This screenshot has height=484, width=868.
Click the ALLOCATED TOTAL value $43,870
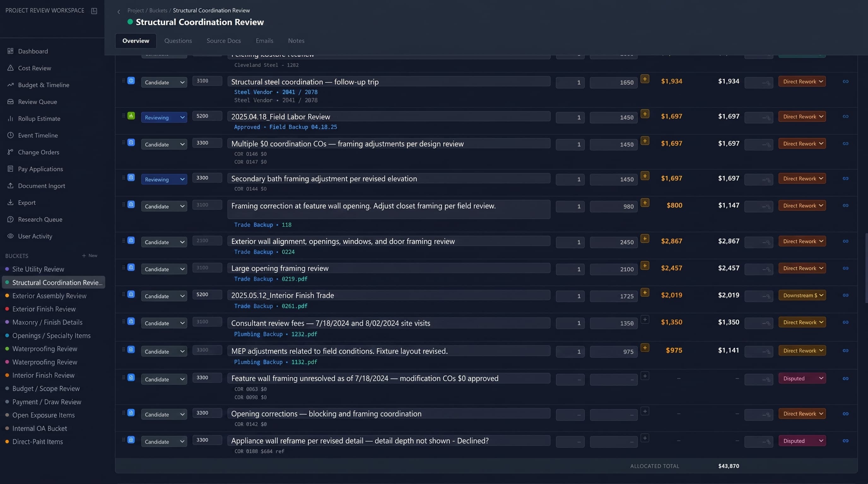point(729,466)
